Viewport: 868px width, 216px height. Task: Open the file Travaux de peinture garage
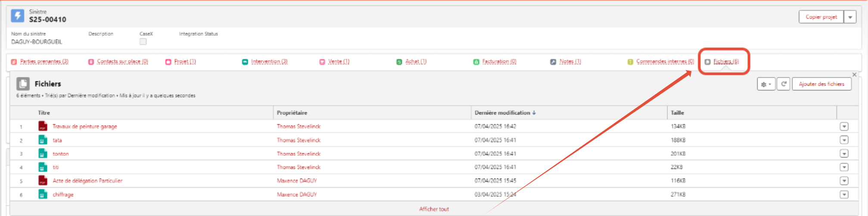click(85, 127)
